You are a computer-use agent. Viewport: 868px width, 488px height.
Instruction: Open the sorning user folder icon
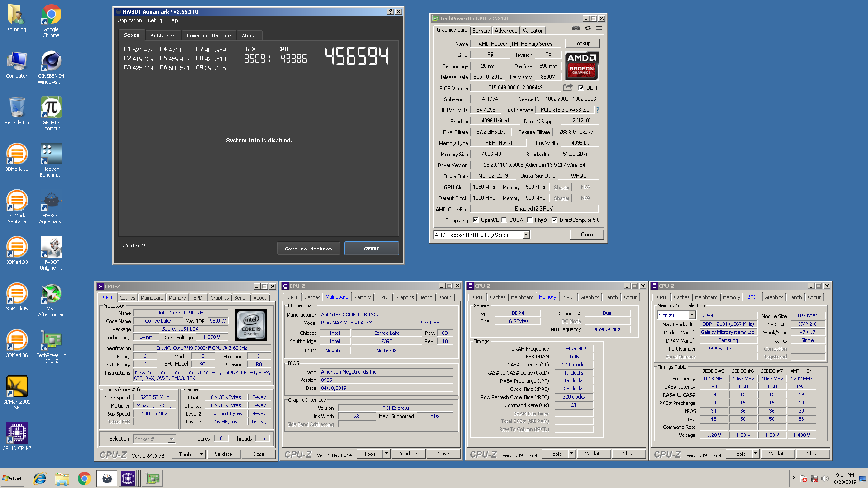(17, 18)
